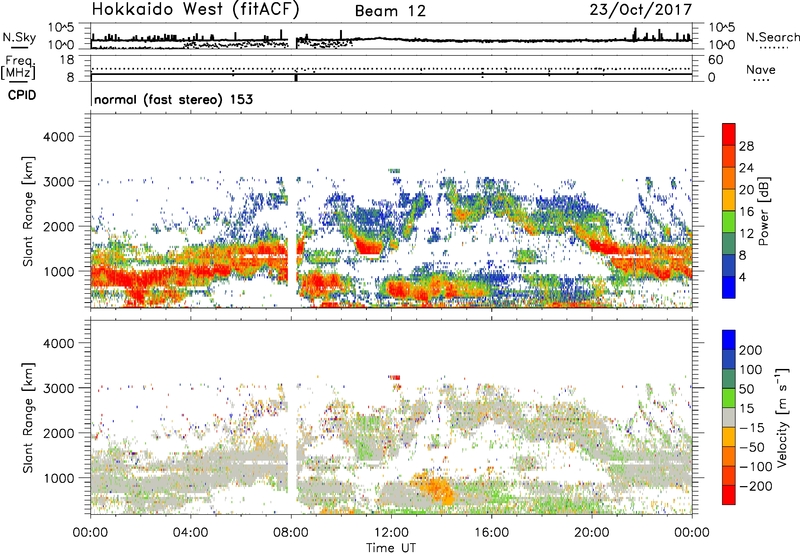Click the 100–200 dark blue Velocity colorbar segment
This screenshot has width=800, height=554.
729,360
